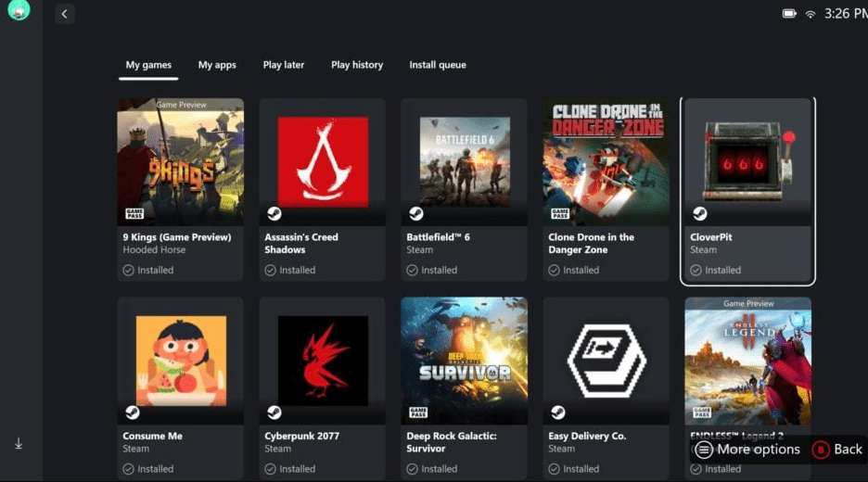Open Cyberpunk 2077 red bird cover

tap(323, 361)
